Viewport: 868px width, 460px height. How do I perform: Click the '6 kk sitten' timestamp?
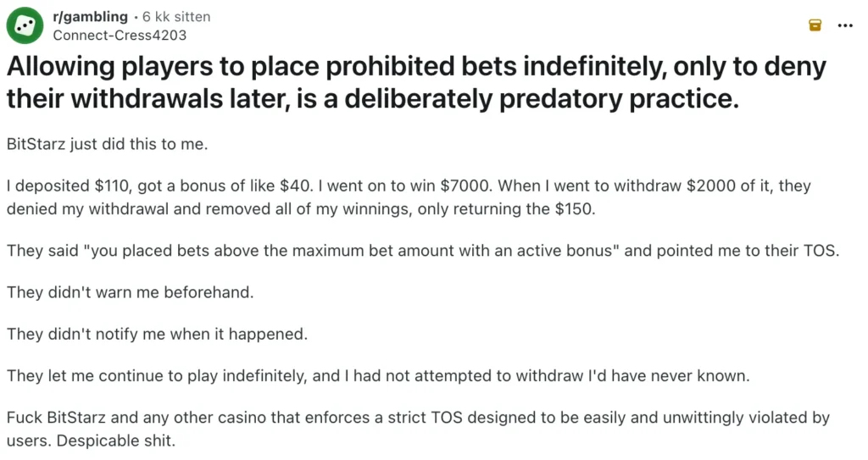[x=177, y=17]
